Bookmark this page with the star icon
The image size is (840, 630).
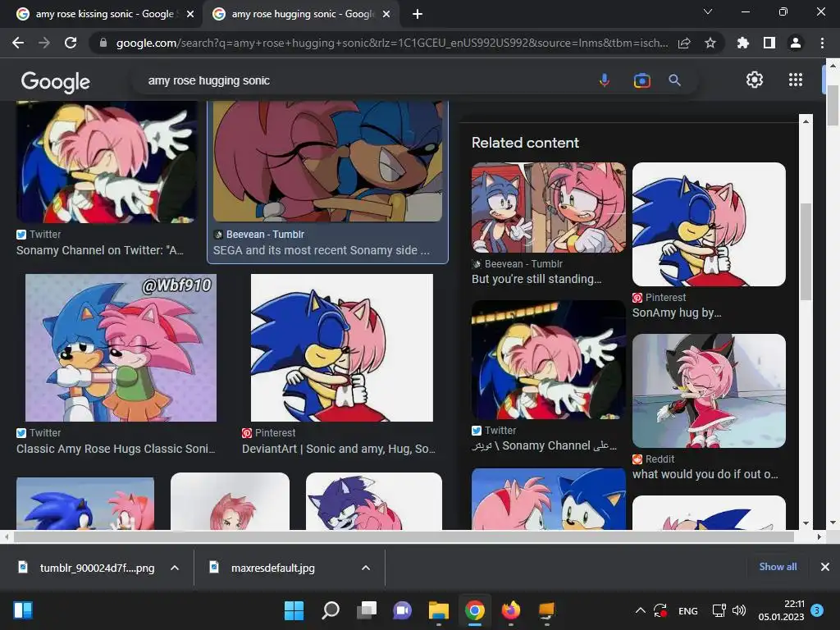point(710,43)
